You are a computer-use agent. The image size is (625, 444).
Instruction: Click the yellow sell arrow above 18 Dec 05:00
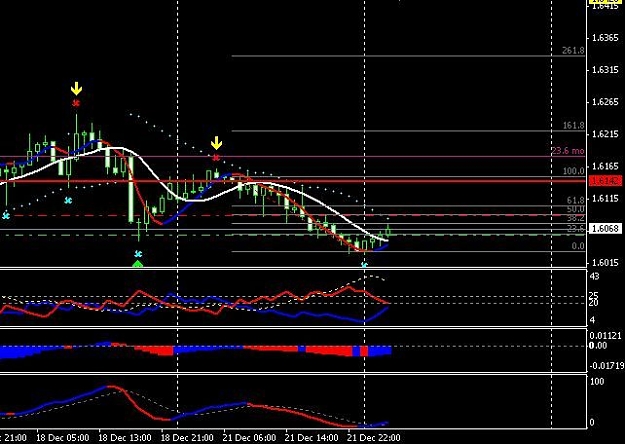[76, 89]
